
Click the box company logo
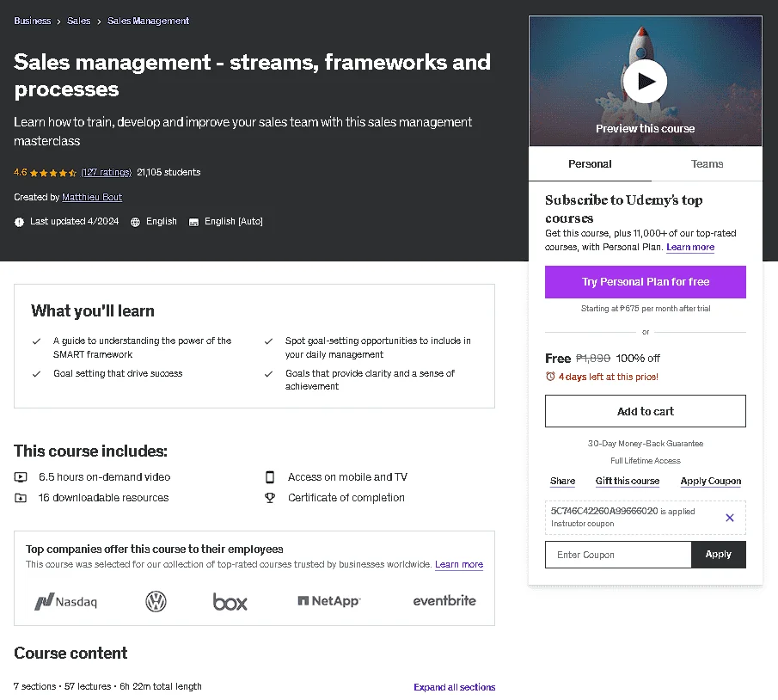tap(230, 602)
